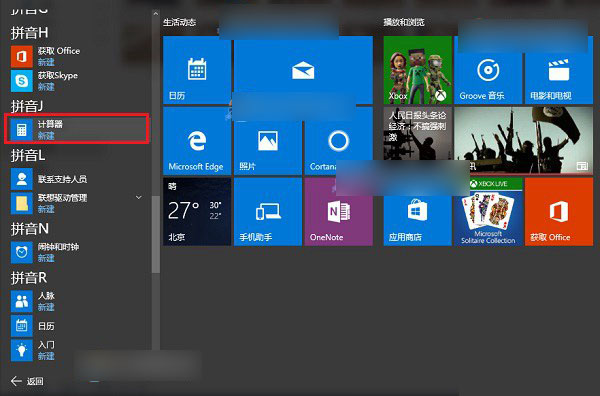This screenshot has width=600, height=396.
Task: Open the 联系支持人员 icon
Action: point(21,179)
